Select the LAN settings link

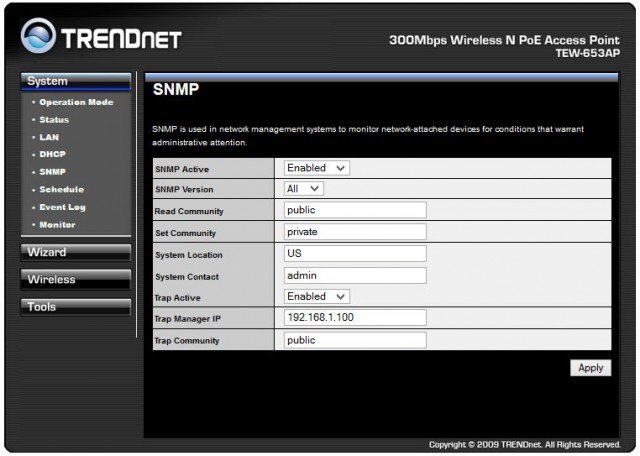point(49,137)
